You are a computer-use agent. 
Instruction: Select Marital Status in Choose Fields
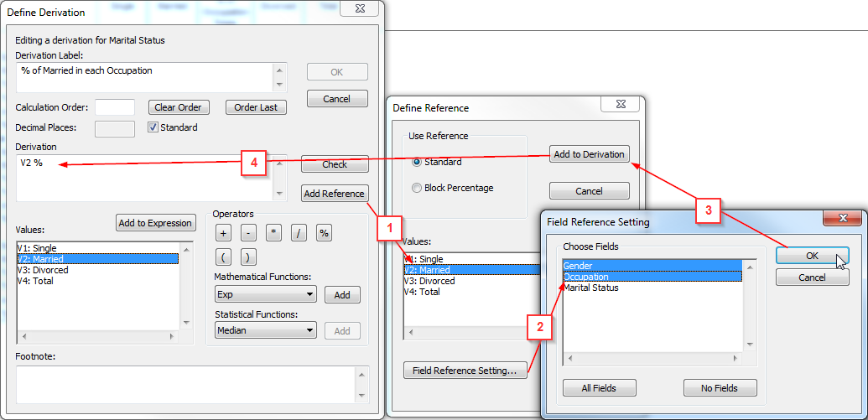[x=590, y=288]
